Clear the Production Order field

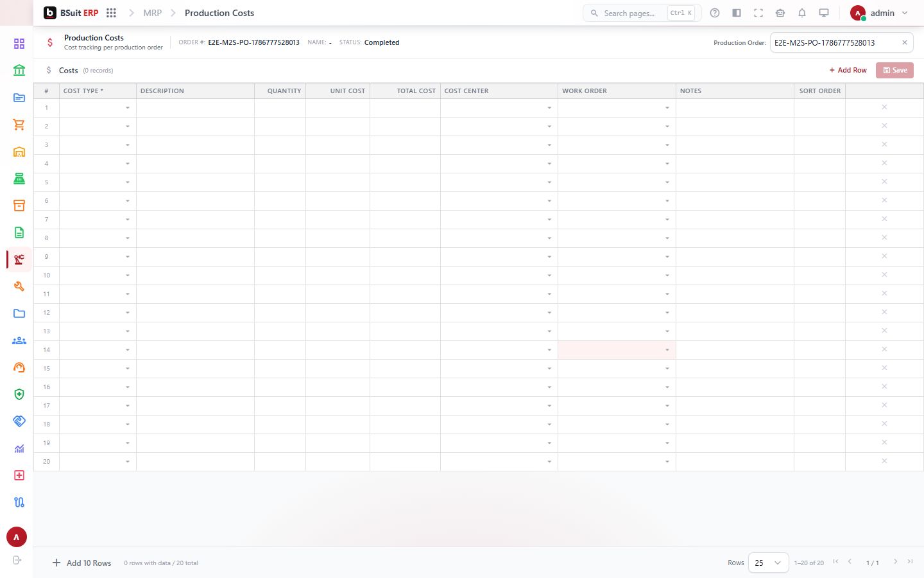pos(905,42)
